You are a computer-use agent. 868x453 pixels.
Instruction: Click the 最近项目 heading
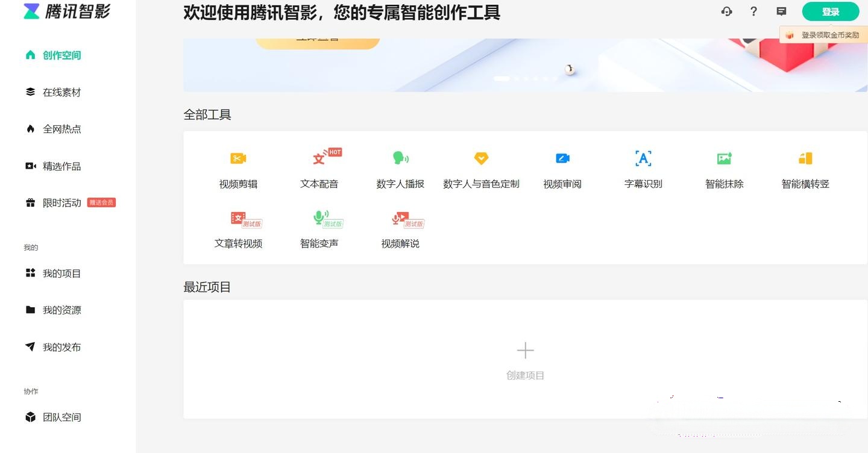pos(207,287)
